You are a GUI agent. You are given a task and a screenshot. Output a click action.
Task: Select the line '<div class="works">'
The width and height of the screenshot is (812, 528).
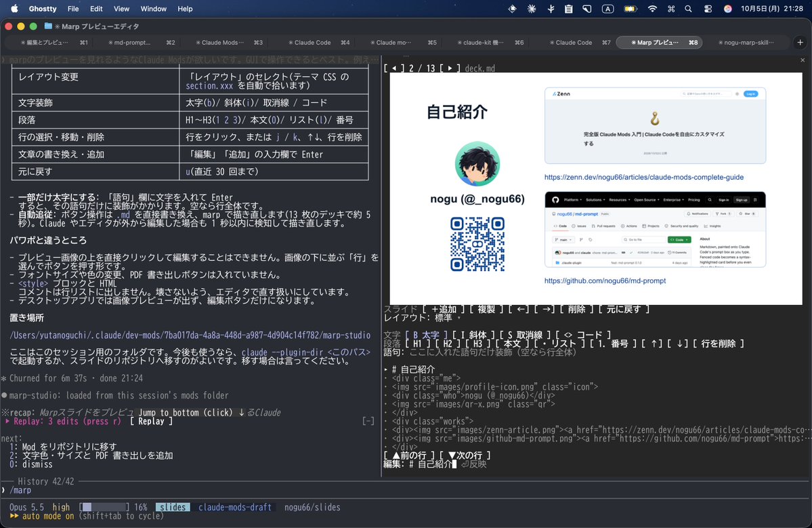click(x=432, y=422)
